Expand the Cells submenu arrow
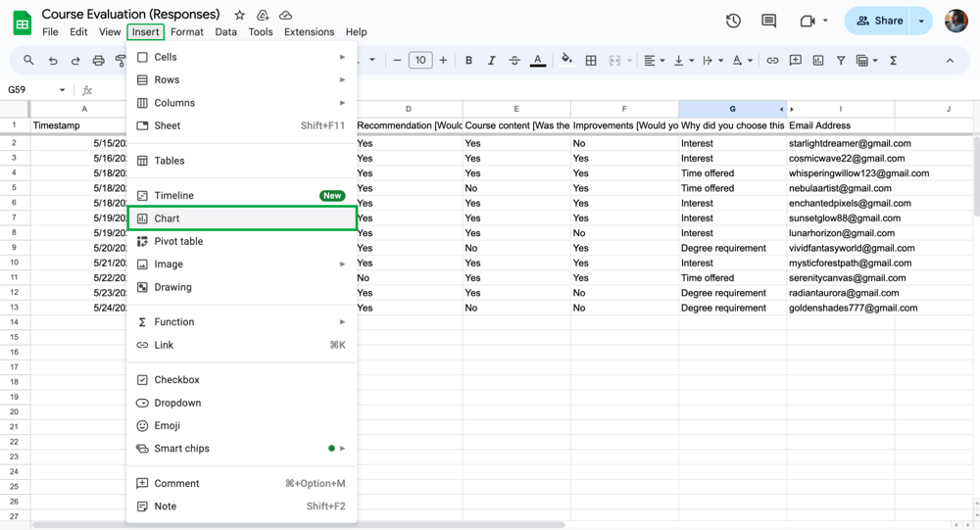The image size is (980, 530). pos(342,57)
